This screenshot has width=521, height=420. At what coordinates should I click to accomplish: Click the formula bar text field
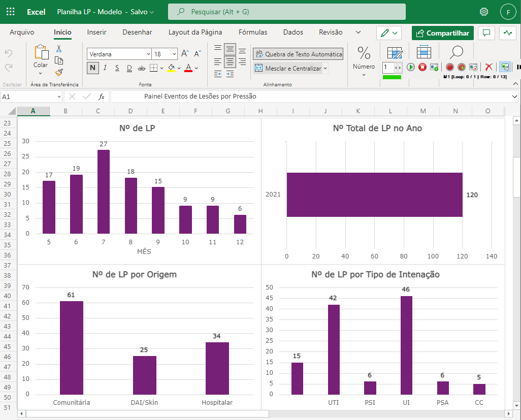point(310,96)
